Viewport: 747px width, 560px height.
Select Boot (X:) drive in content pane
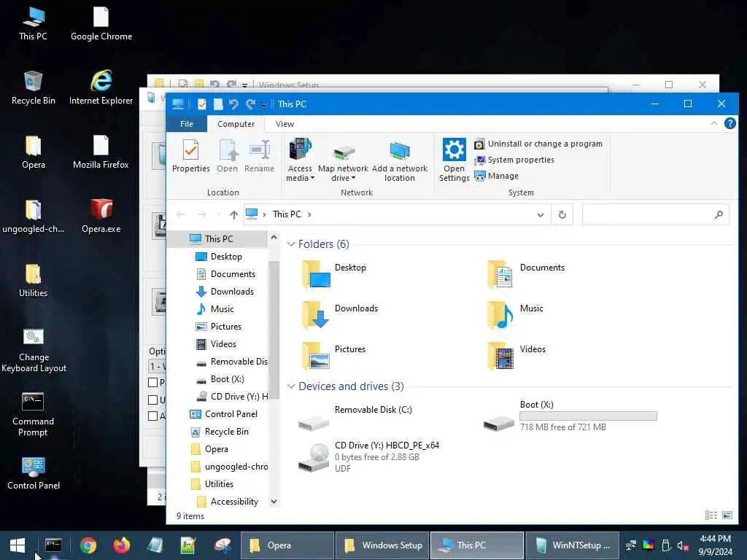(x=570, y=416)
